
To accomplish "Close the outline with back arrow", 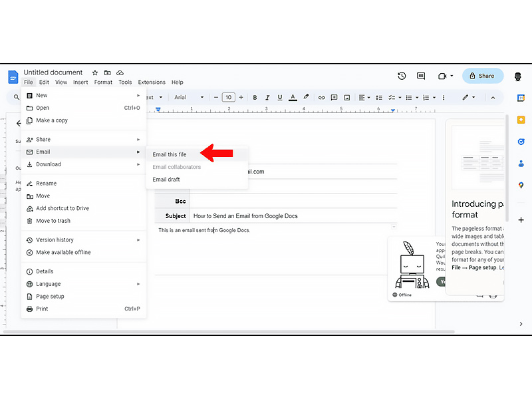I will pyautogui.click(x=19, y=123).
